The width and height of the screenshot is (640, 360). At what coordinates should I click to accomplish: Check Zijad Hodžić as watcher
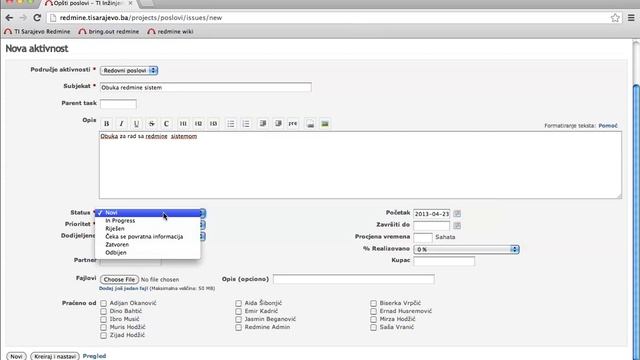[103, 335]
